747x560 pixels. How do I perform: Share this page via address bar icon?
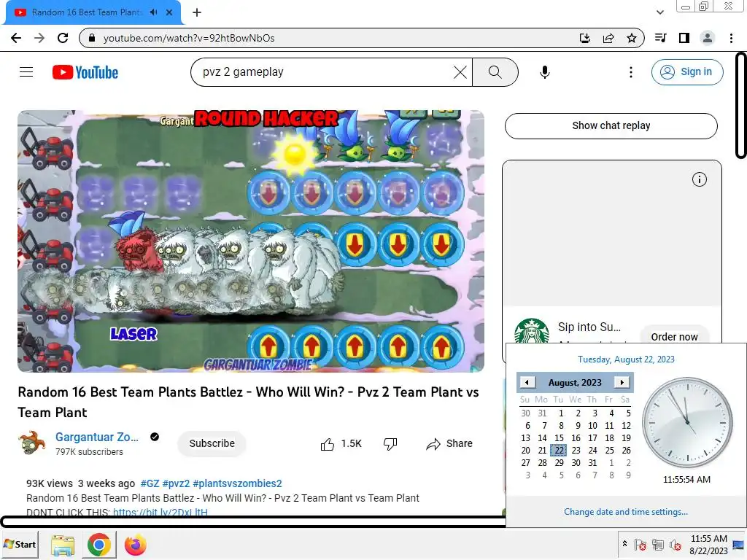point(608,38)
